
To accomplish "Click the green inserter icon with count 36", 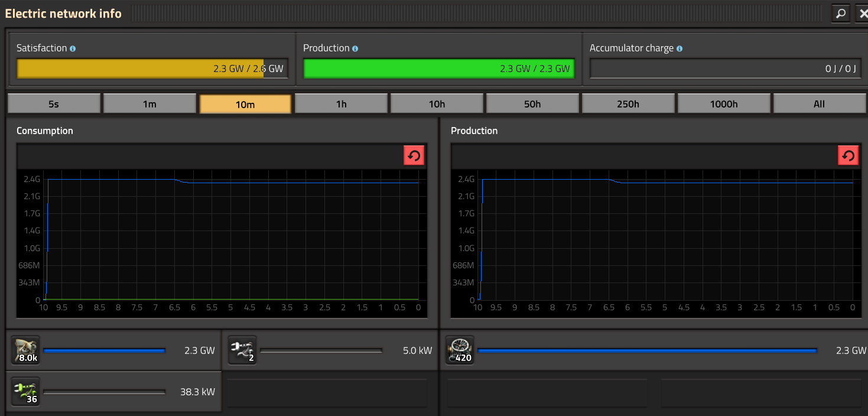I will [25, 391].
